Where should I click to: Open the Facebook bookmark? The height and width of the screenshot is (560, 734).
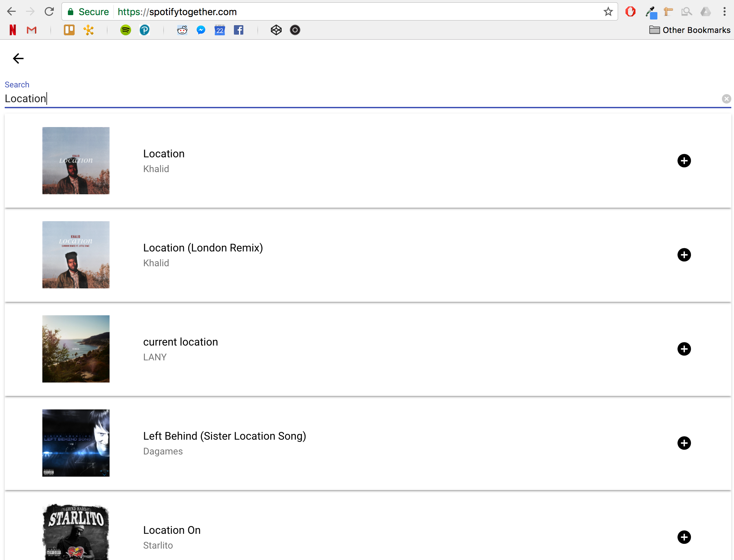tap(239, 30)
